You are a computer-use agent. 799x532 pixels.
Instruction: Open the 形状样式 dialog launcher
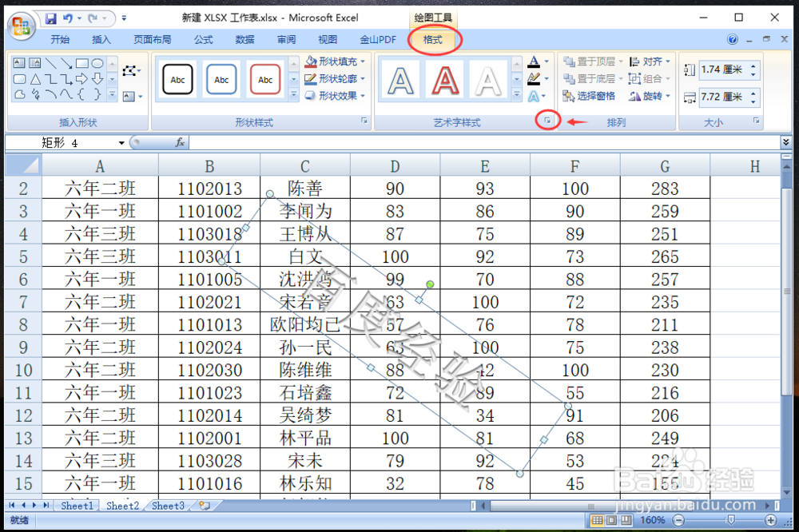point(364,121)
